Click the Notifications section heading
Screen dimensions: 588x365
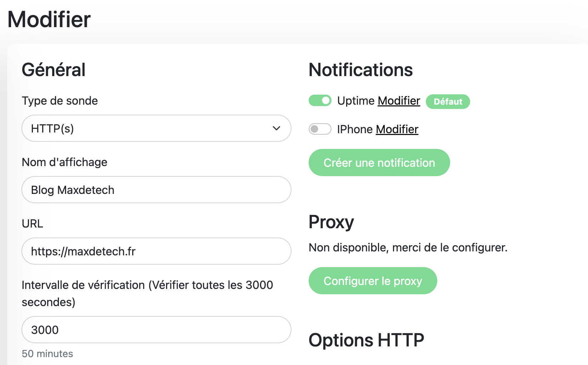[x=360, y=70]
